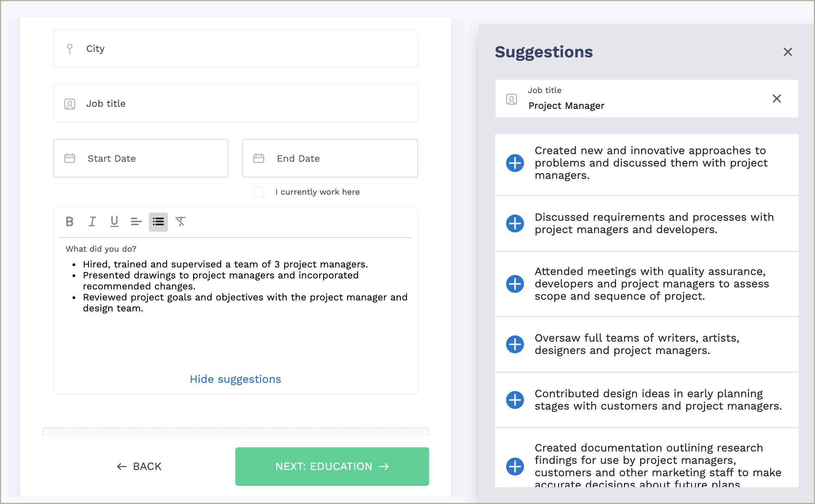Close the Suggestions panel

point(788,52)
